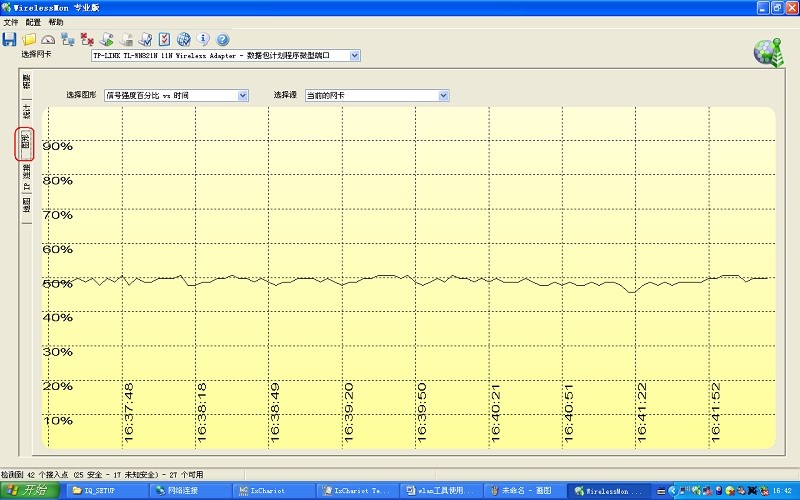This screenshot has width=800, height=500.
Task: Switch to the 统计 side tab
Action: click(x=26, y=110)
